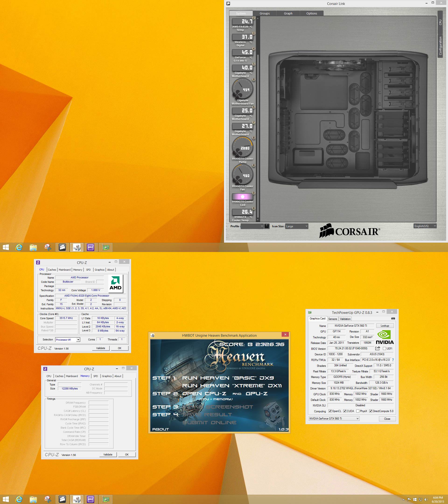Select the H100iGTX Cooler Fan gauge
The image size is (448, 504).
(242, 178)
